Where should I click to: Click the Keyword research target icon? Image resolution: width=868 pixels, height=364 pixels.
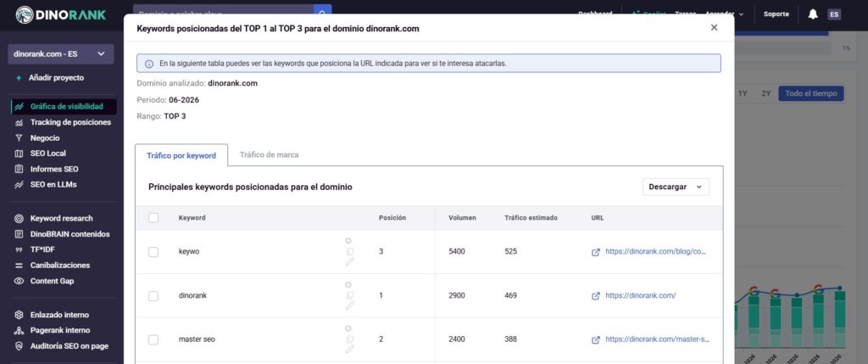[x=19, y=218]
